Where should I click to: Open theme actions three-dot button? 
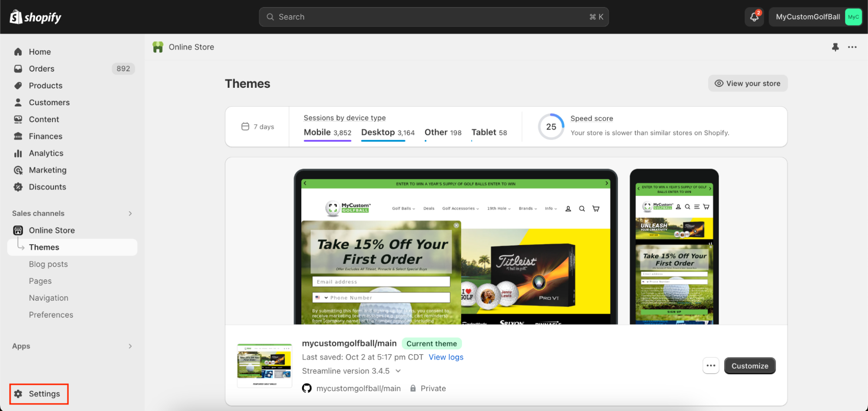pos(711,366)
